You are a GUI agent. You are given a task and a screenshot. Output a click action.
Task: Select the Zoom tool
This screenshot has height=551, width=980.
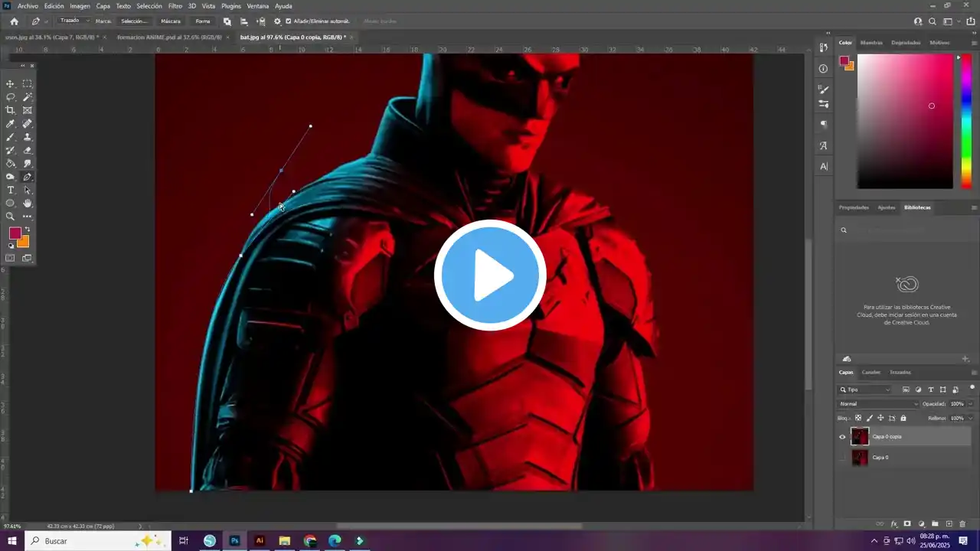pos(11,217)
